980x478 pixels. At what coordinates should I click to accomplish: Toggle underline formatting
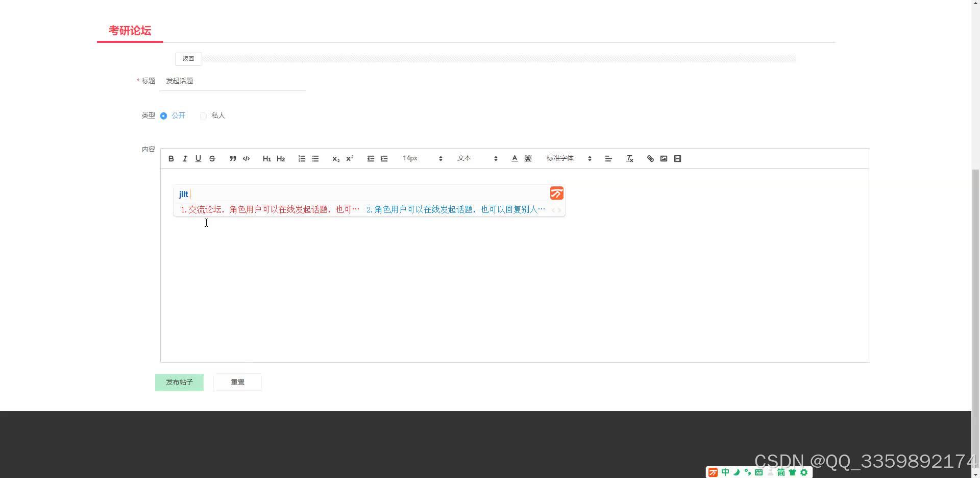click(199, 159)
